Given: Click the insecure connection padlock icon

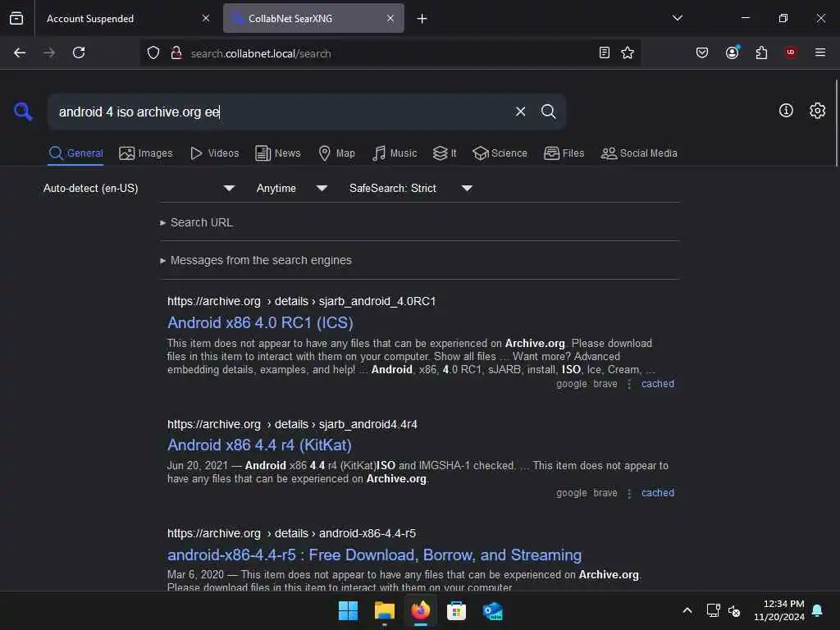Looking at the screenshot, I should (x=176, y=53).
